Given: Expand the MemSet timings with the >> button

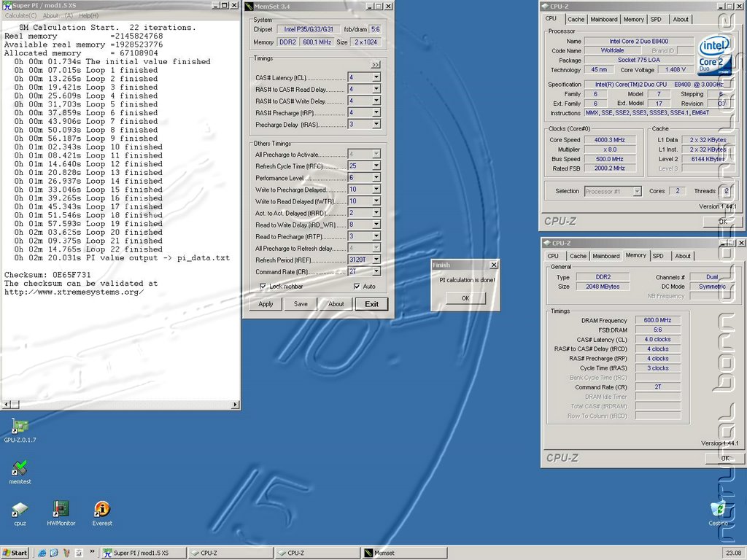Looking at the screenshot, I should (x=376, y=65).
